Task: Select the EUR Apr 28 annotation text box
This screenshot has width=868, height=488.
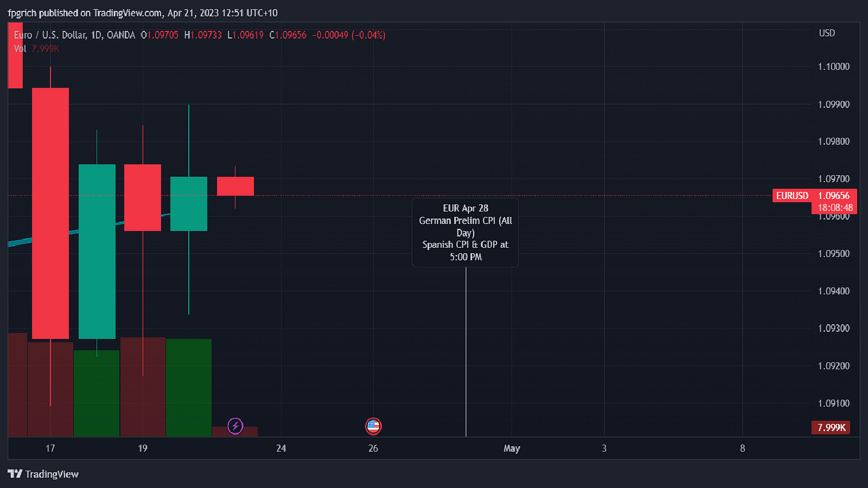Action: tap(465, 232)
